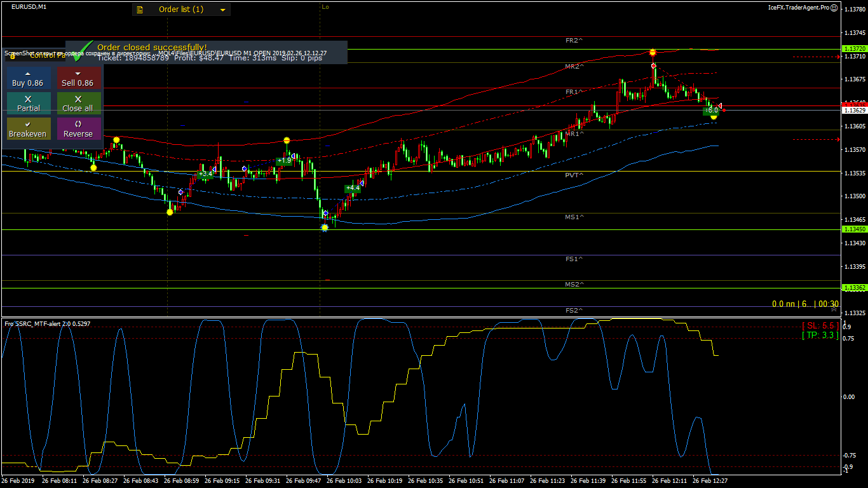Click the 'Lo' label at chart top
Viewport: 868px width, 488px height.
[x=325, y=7]
